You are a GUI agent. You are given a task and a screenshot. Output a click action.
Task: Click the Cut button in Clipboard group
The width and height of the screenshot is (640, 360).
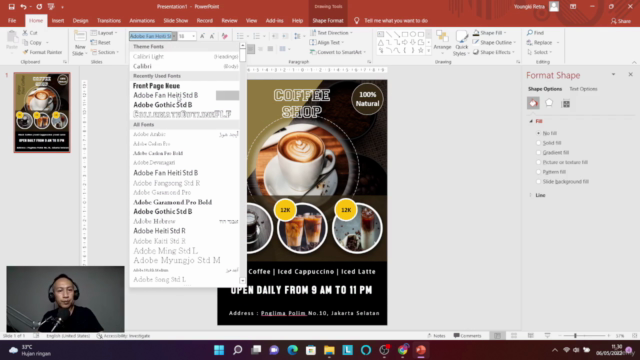coord(30,33)
